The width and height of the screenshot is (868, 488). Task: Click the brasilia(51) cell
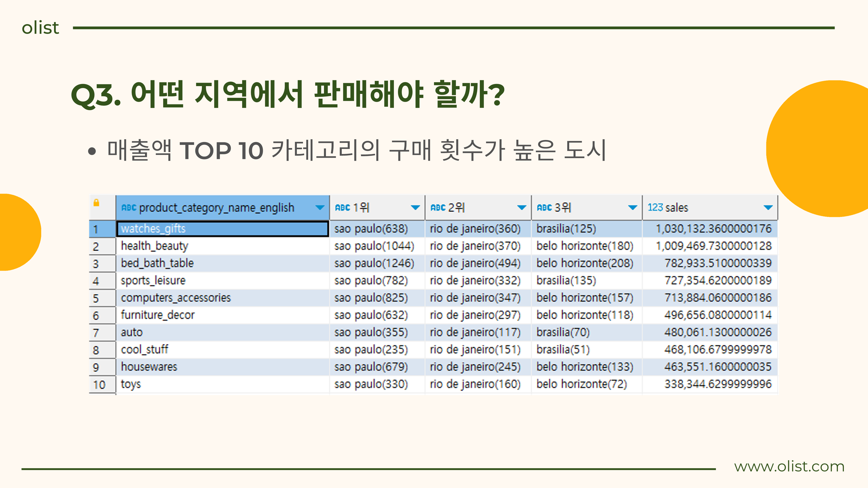pos(587,350)
